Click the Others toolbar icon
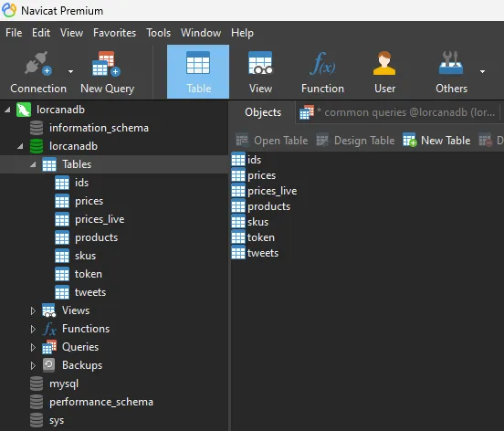Screen dimensions: 504x431 451,63
